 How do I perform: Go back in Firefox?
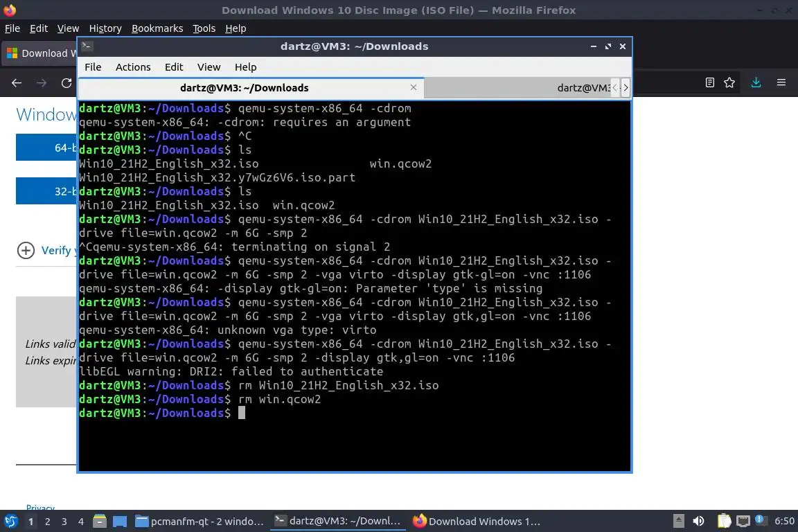click(17, 82)
